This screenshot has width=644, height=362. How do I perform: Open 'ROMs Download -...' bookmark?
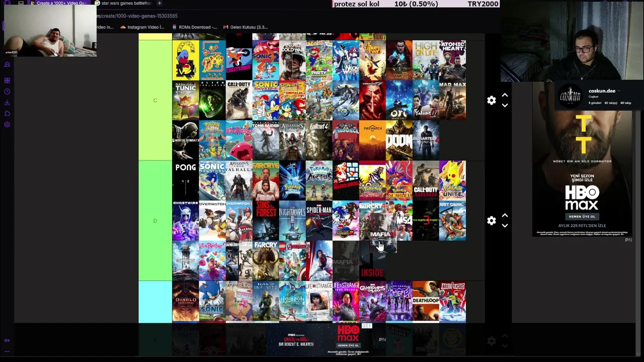click(194, 27)
